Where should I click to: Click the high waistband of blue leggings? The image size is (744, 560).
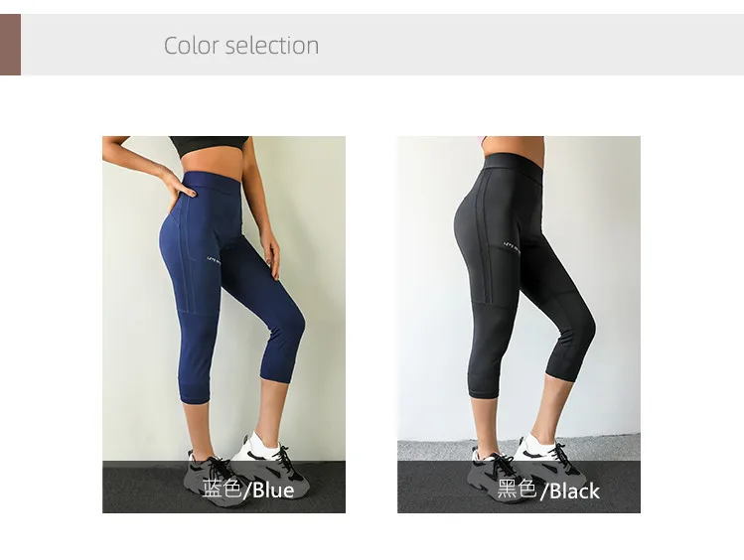point(214,183)
